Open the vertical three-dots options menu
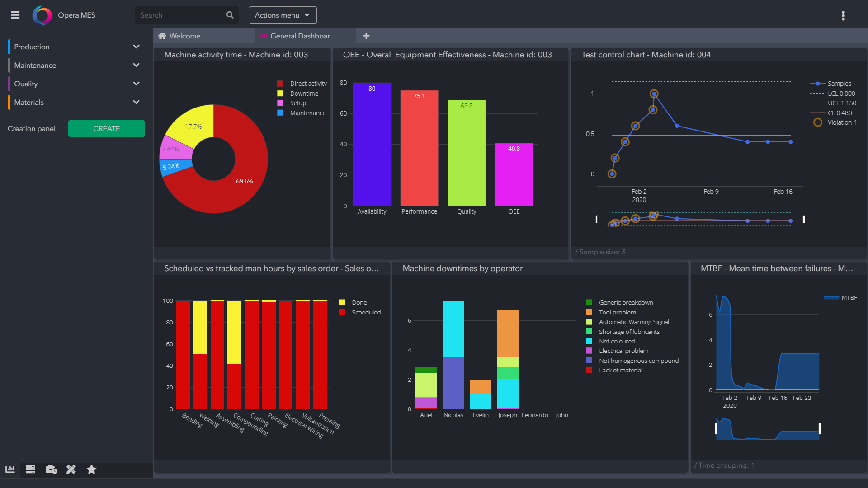The width and height of the screenshot is (868, 488). click(843, 15)
